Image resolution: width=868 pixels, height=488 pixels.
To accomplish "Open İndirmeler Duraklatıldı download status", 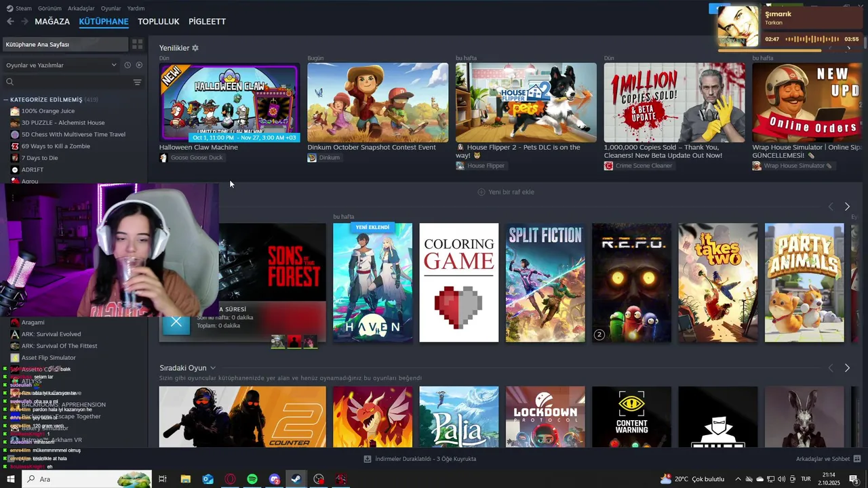I will point(420,459).
